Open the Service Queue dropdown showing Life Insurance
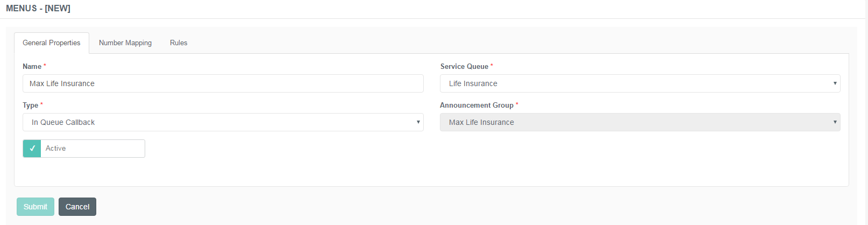This screenshot has height=225, width=868. (640, 83)
